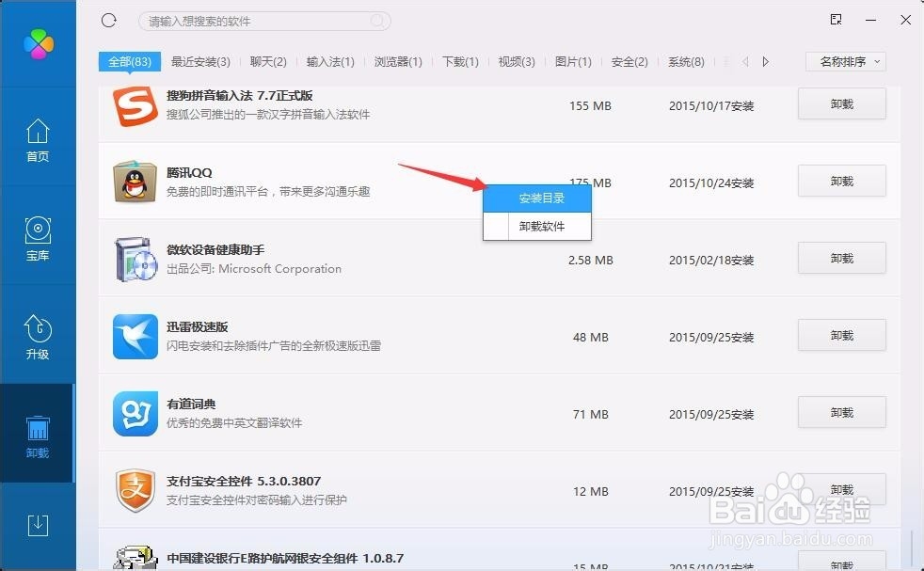The image size is (924, 571).
Task: Uninstall 腾讯QQ with its 卸载 button
Action: tap(841, 181)
